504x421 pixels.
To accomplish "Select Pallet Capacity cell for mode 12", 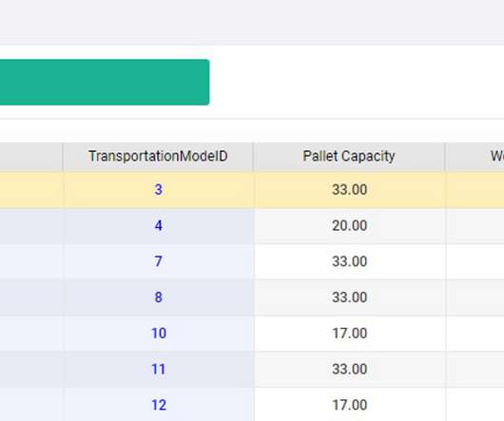I will 350,404.
